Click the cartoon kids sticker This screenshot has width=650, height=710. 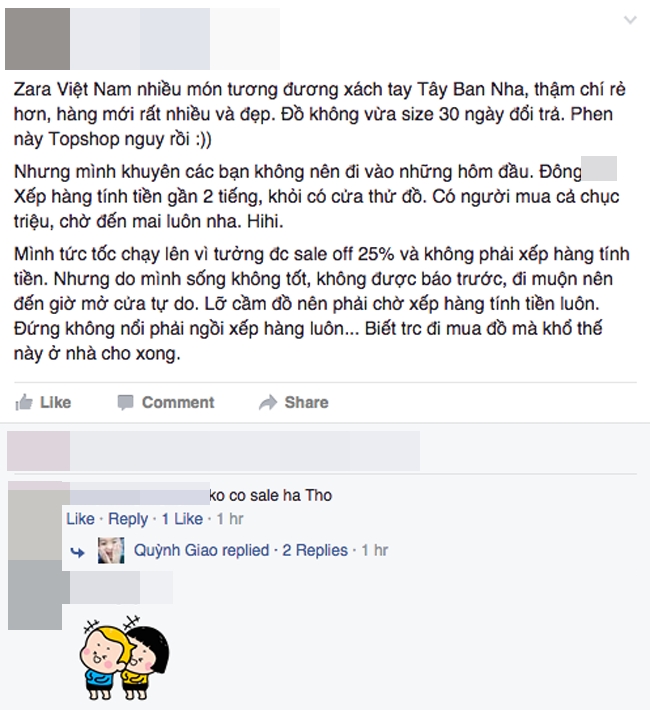point(124,657)
